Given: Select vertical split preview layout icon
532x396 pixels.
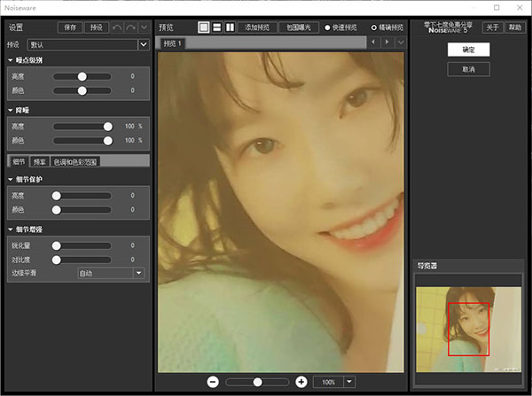Looking at the screenshot, I should click(x=229, y=27).
